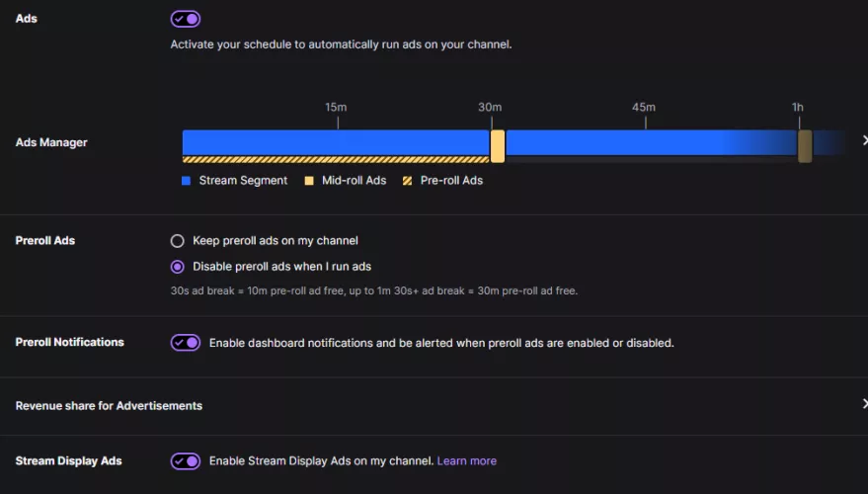Click the striped pre-roll ads bar
Image resolution: width=868 pixels, height=494 pixels.
(x=336, y=159)
